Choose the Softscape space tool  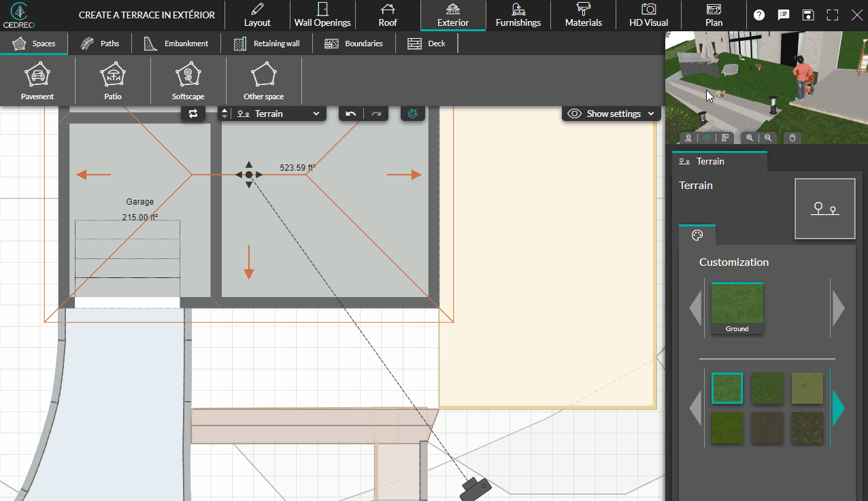click(188, 82)
